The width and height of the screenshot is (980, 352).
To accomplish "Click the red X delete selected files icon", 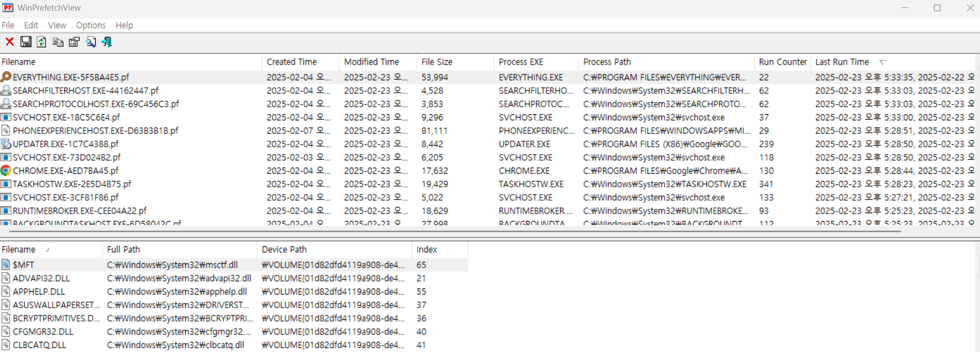I will 10,42.
